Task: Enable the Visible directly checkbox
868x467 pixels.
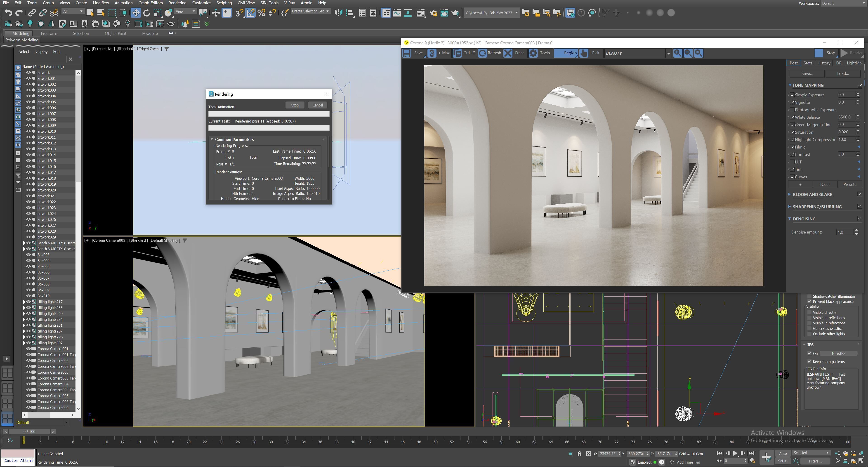Action: [809, 312]
